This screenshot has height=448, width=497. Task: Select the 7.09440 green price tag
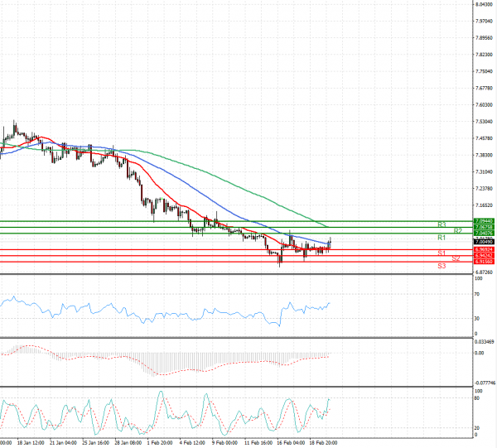tap(484, 221)
